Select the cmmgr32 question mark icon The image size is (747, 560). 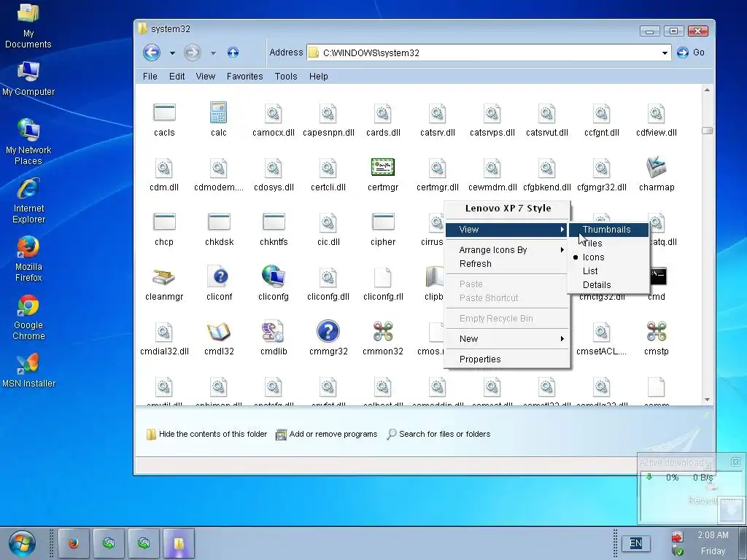pyautogui.click(x=328, y=332)
